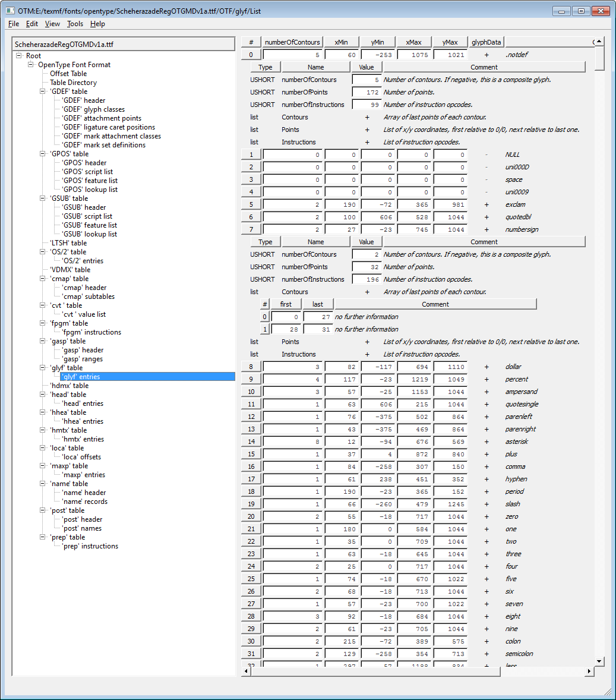This screenshot has width=616, height=700.
Task: Open the Edit menu
Action: pos(31,24)
